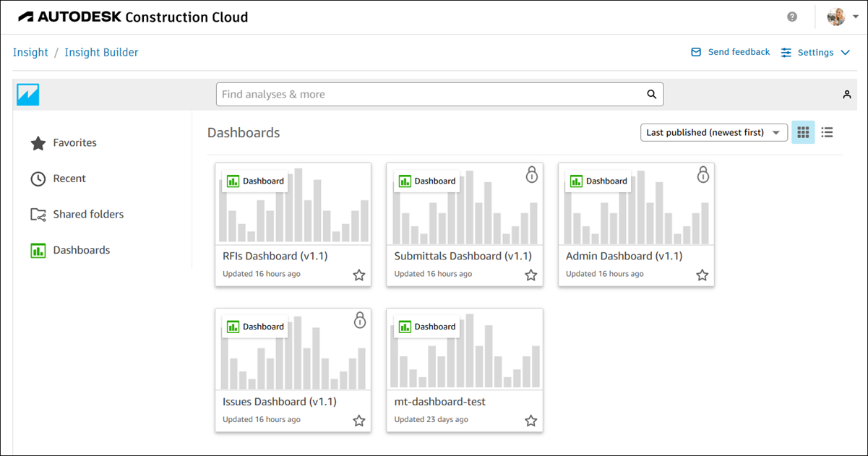Toggle favorite star on mt-dashboard-test
The width and height of the screenshot is (868, 456).
530,421
